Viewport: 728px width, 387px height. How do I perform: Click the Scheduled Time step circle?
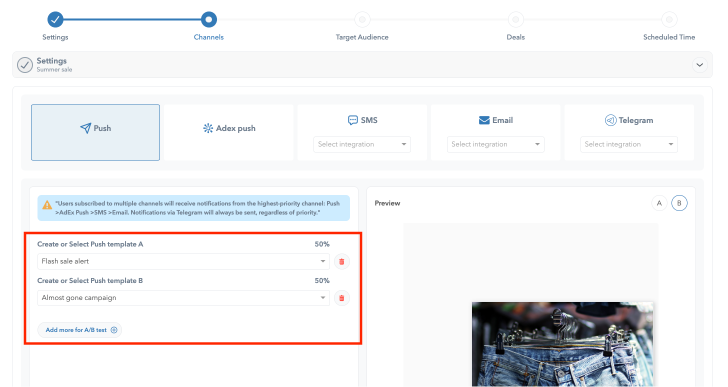[669, 19]
